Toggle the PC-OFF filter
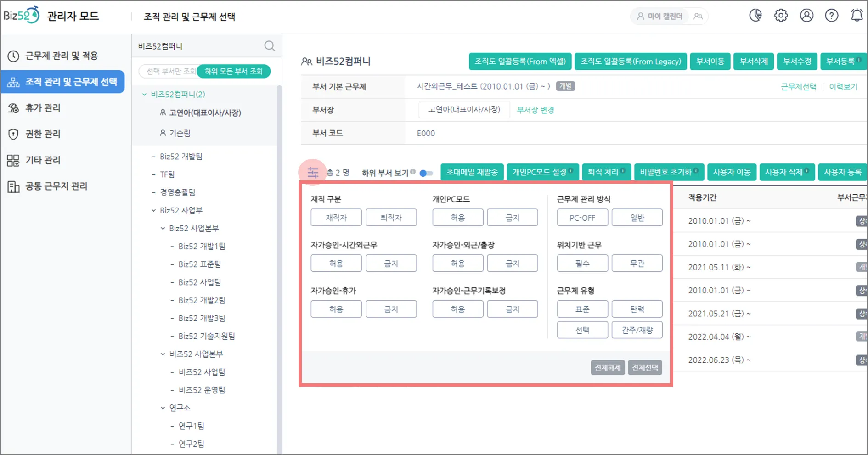 582,218
